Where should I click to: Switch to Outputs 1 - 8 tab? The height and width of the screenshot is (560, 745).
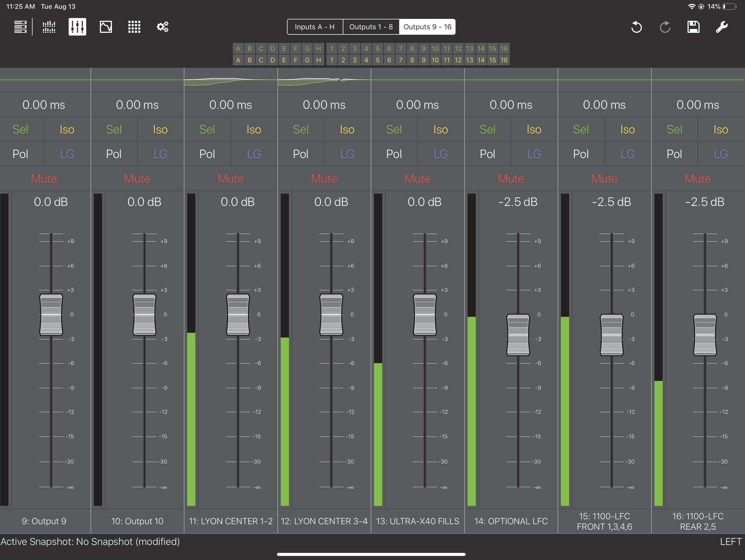tap(371, 27)
